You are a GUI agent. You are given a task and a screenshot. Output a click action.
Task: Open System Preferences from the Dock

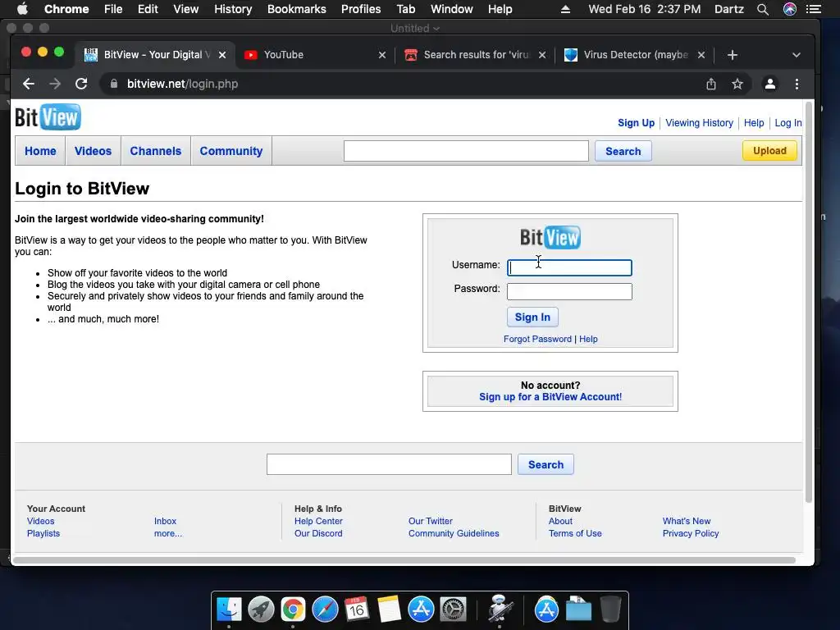tap(453, 609)
